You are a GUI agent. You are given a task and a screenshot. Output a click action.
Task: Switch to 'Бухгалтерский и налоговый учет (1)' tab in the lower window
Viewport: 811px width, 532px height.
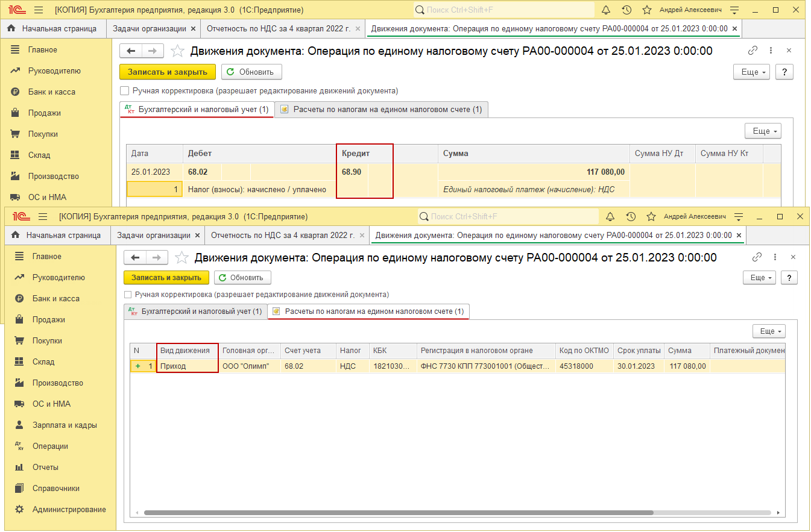195,311
